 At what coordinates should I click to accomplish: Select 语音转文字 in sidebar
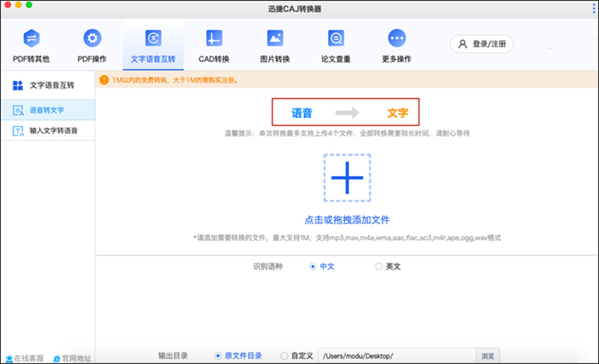pos(48,110)
